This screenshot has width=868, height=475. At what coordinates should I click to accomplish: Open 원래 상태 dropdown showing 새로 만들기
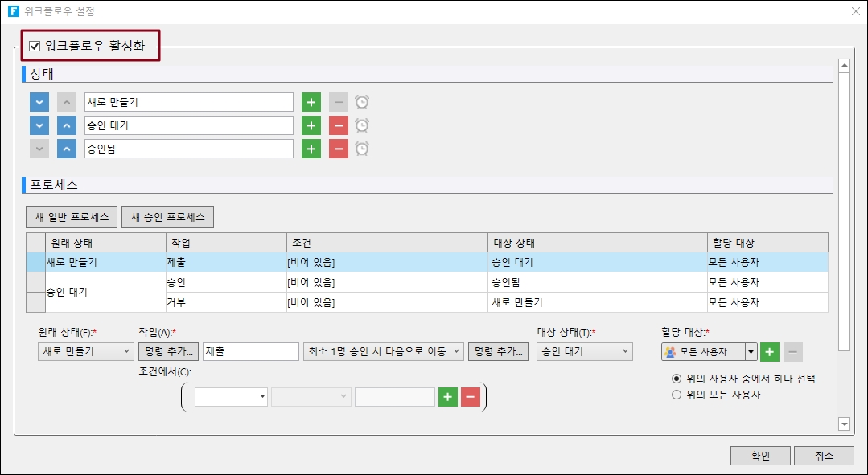point(85,352)
